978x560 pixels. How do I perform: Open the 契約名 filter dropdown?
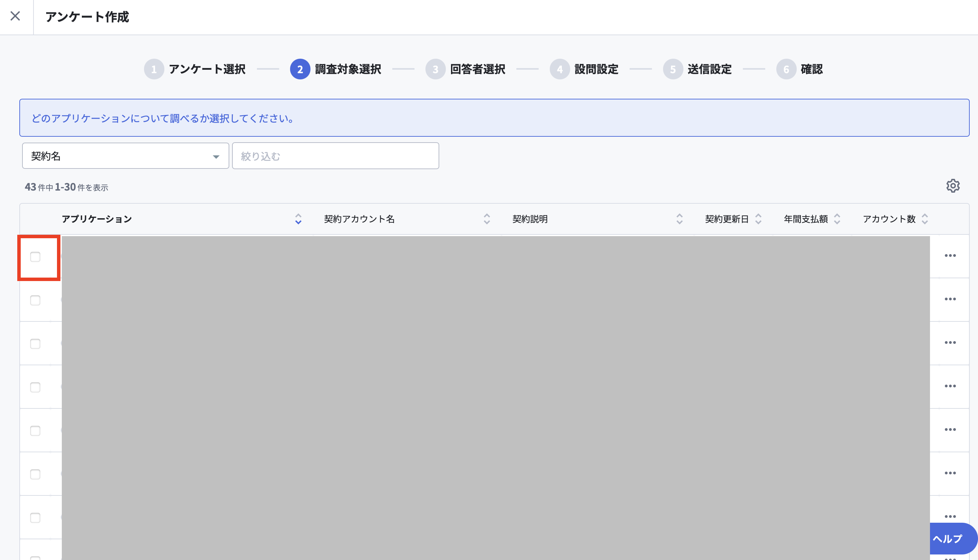tap(125, 156)
